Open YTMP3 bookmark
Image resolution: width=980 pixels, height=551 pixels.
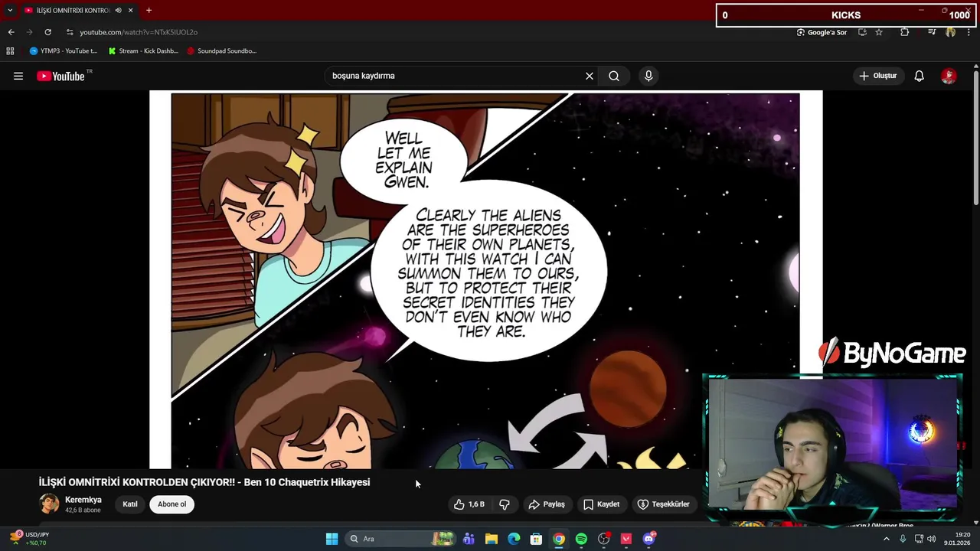point(64,51)
